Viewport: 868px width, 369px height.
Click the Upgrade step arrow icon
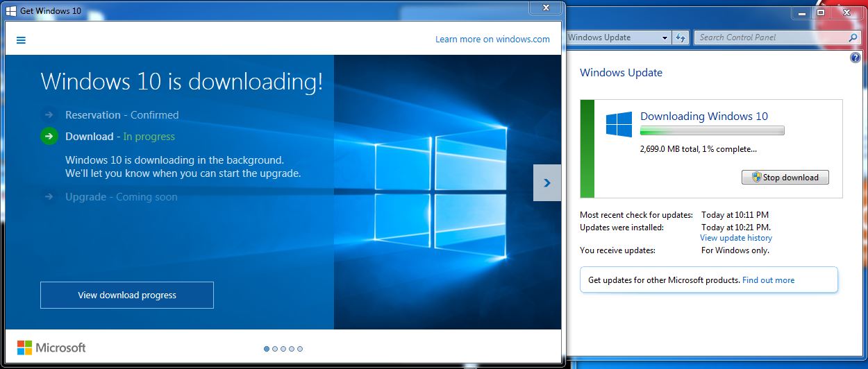click(49, 196)
